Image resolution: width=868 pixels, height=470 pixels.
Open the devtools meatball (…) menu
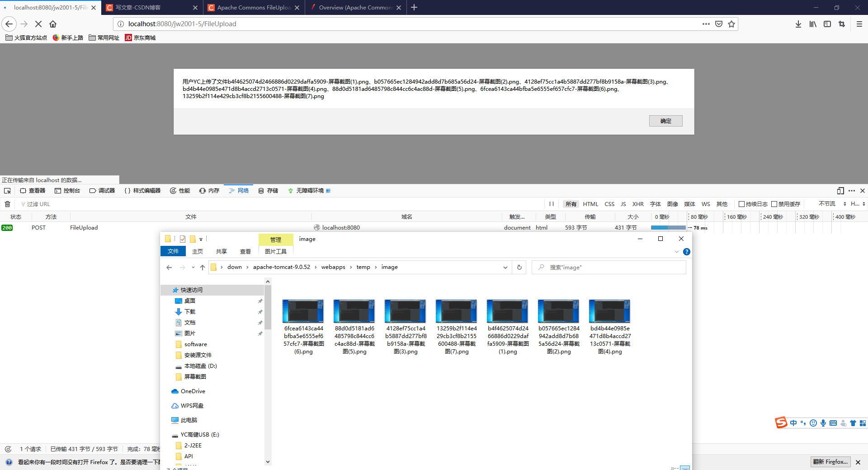(x=852, y=191)
